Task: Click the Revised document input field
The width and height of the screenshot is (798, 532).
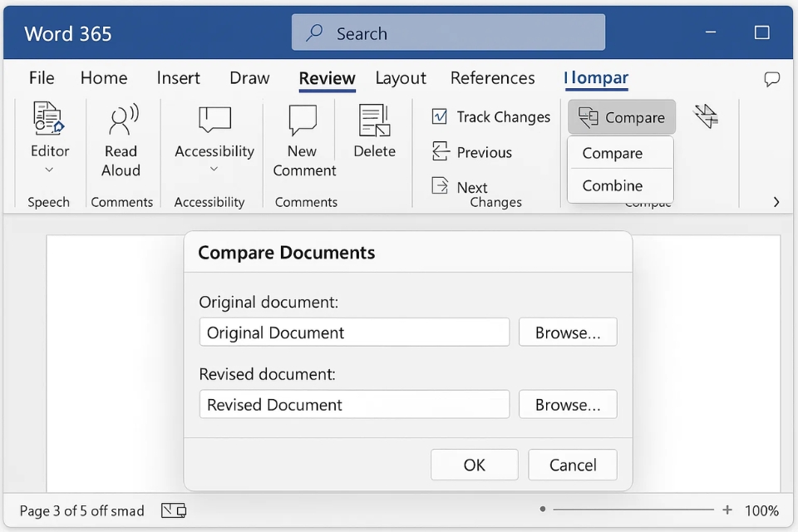Action: (354, 405)
